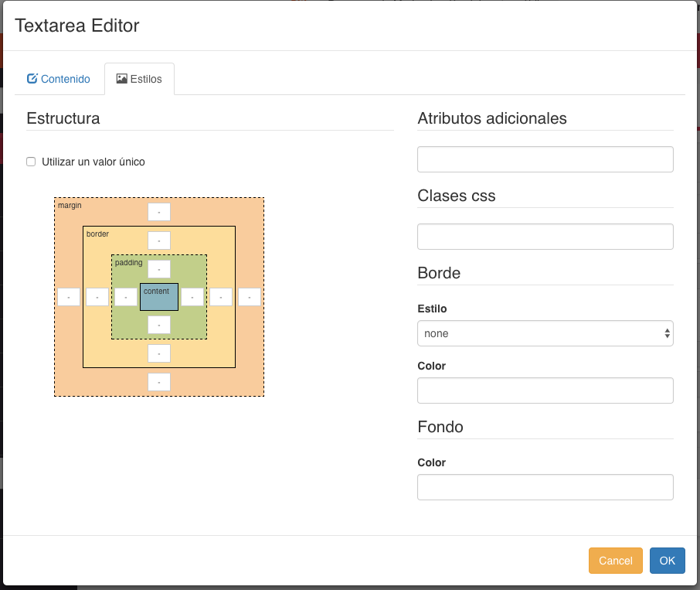Click the blue content box
Viewport: 700px width, 590px height.
click(159, 297)
